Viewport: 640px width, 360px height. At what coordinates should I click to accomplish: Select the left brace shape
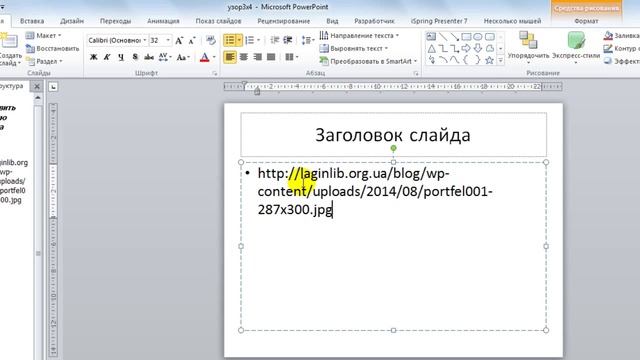466,60
